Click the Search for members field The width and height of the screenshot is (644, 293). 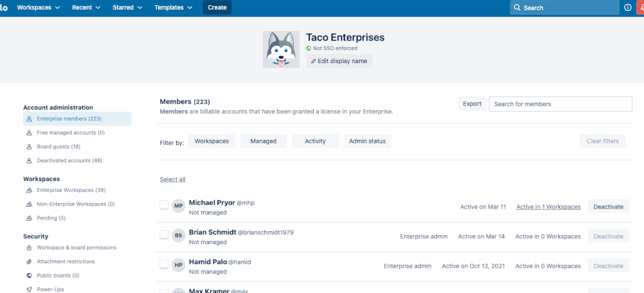(561, 104)
